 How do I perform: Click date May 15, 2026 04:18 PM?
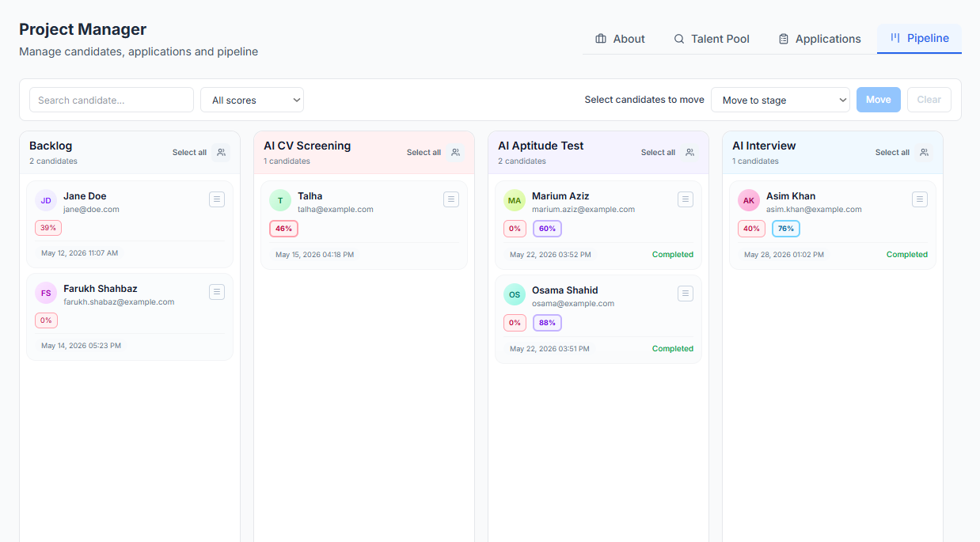click(315, 255)
